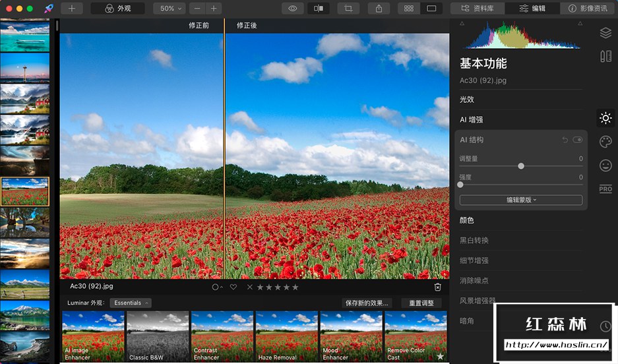Screen dimensions: 618x364
Task: Click the plus add-image button
Action: (x=71, y=9)
